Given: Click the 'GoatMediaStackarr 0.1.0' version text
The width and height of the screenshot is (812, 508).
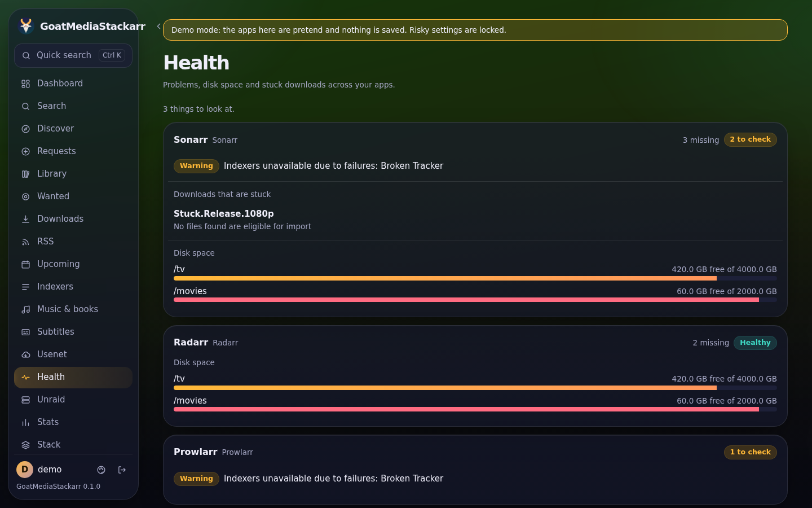Looking at the screenshot, I should pos(58,487).
